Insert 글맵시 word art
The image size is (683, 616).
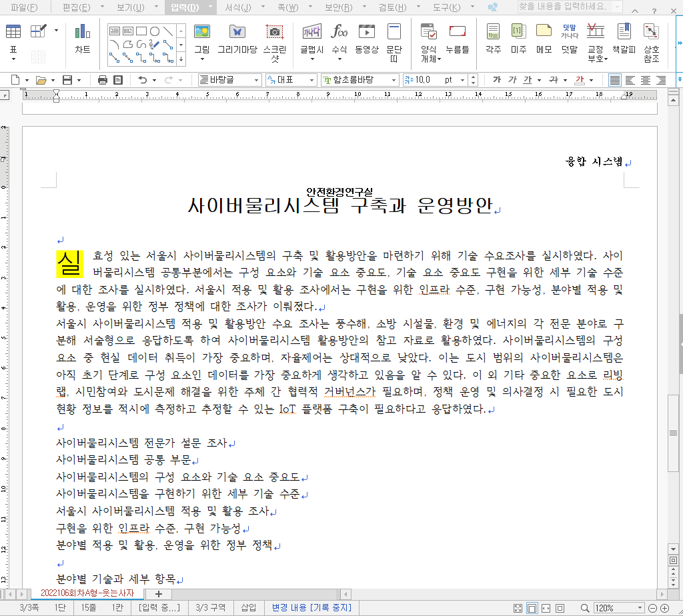coord(312,39)
